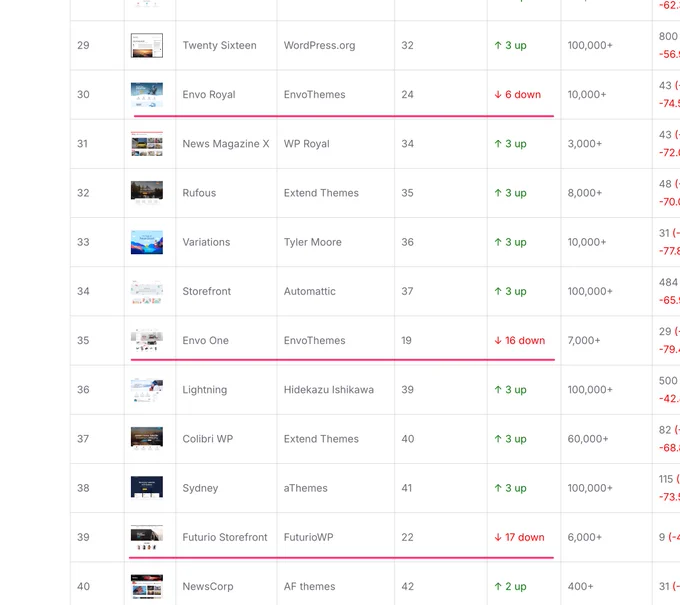The width and height of the screenshot is (680, 605).
Task: Select the theme name 'Storefront'
Action: (206, 291)
